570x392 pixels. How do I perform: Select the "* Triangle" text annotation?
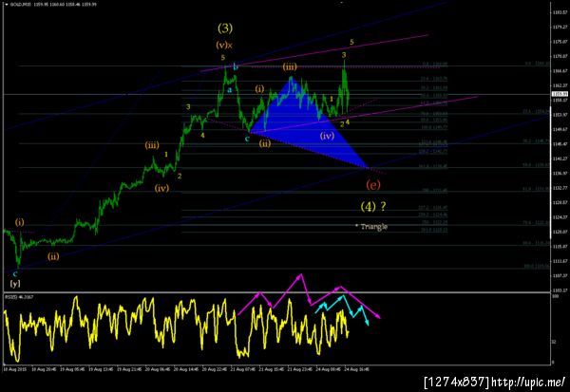371,226
